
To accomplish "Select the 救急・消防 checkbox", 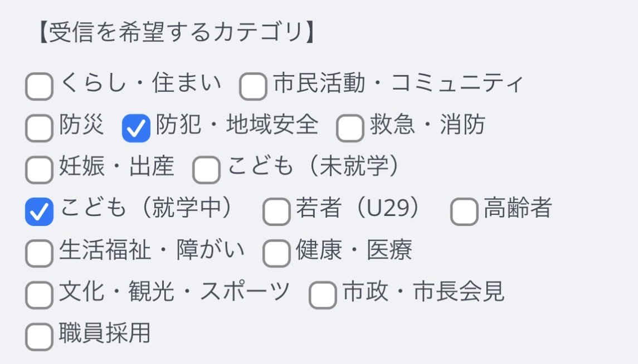I will pos(350,129).
